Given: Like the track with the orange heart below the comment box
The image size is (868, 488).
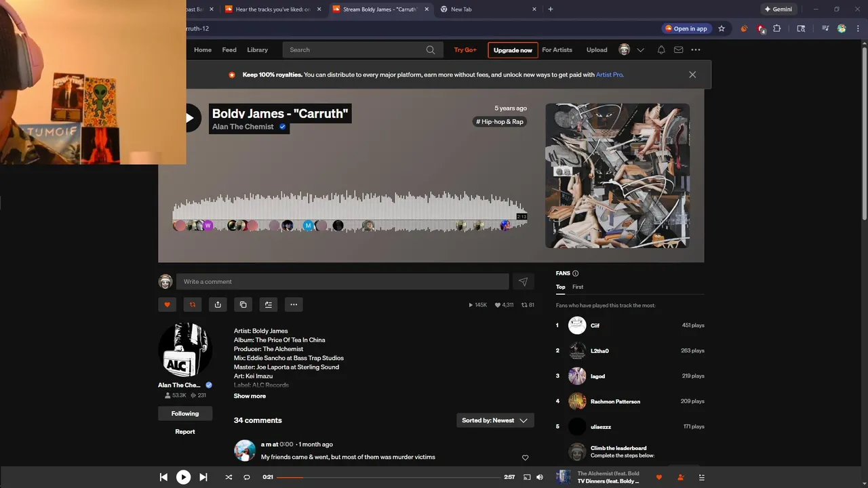Looking at the screenshot, I should coord(167,304).
